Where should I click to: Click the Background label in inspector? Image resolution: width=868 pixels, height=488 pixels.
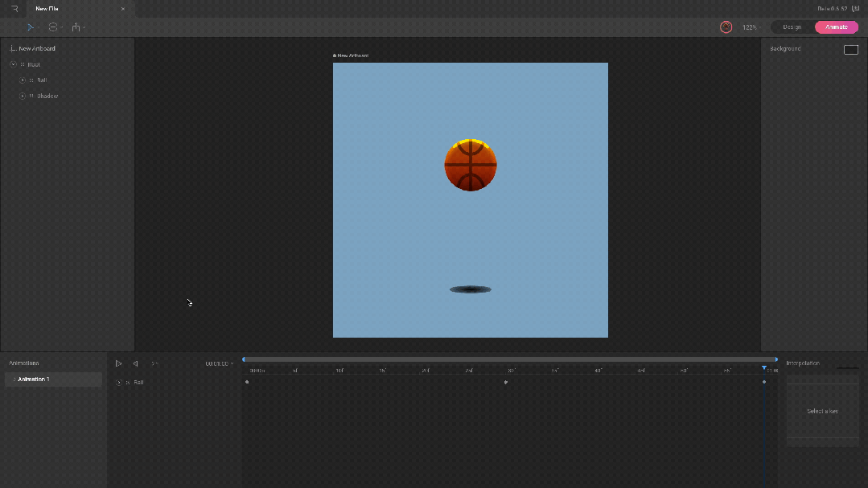(x=785, y=49)
